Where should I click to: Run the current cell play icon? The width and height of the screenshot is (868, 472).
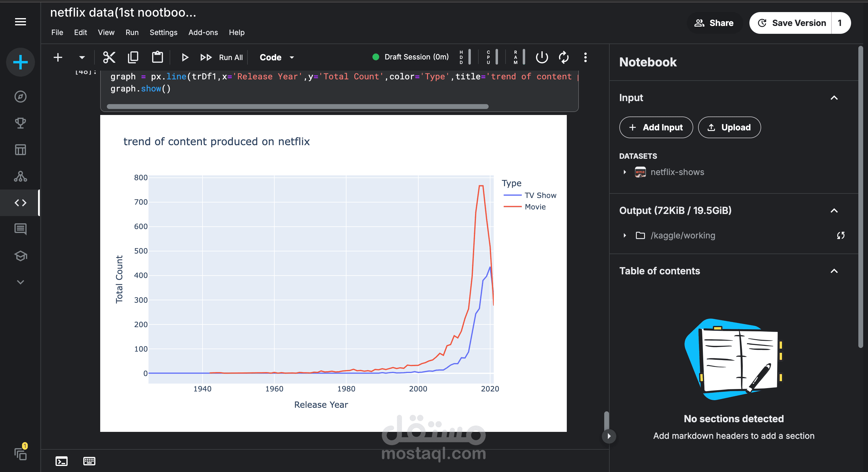point(185,57)
